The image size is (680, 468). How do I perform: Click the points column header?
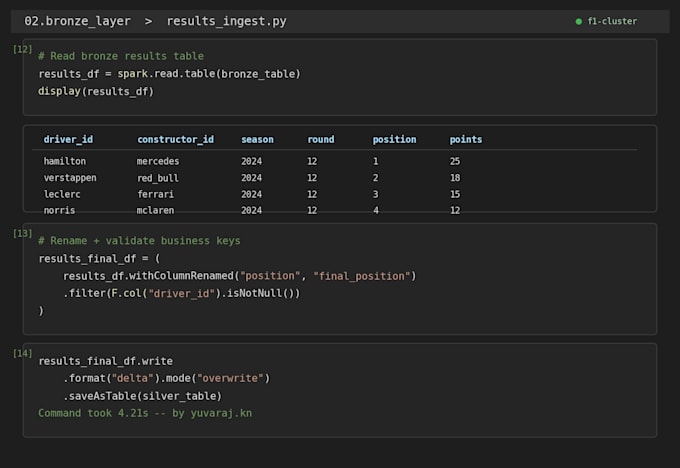coord(466,140)
